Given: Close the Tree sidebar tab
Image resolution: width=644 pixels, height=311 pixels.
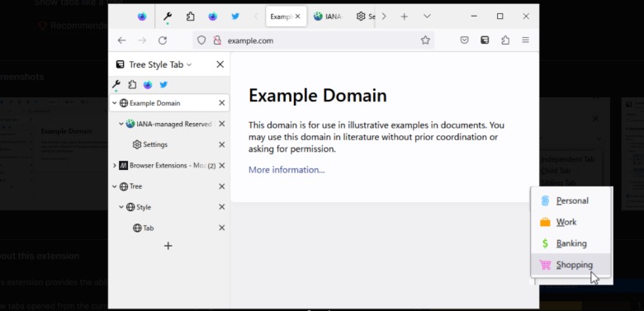Looking at the screenshot, I should pyautogui.click(x=222, y=186).
